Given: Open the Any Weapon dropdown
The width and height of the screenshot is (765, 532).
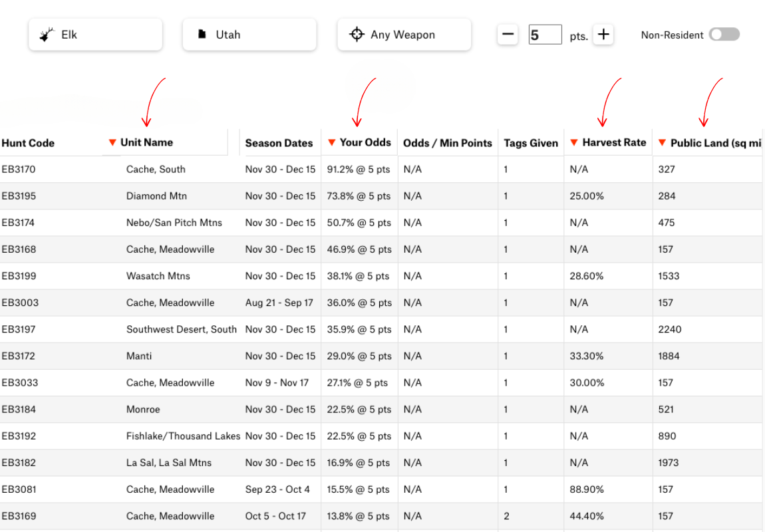Looking at the screenshot, I should coord(404,34).
